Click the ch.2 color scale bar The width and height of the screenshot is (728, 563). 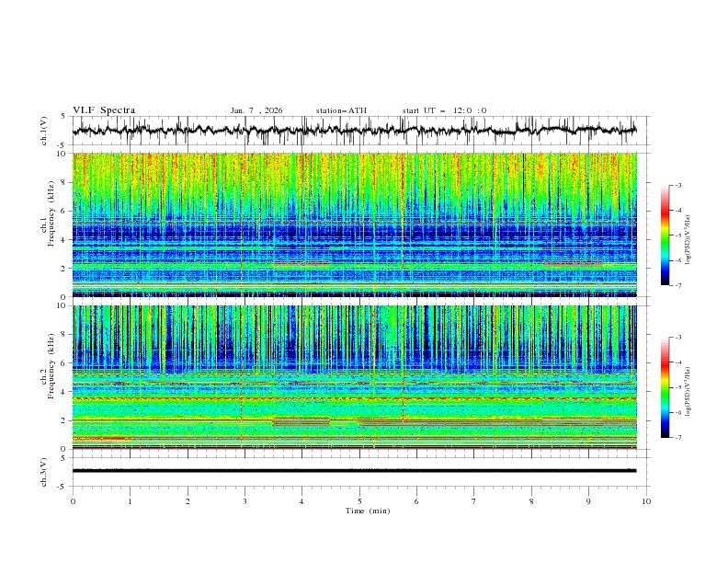665,387
